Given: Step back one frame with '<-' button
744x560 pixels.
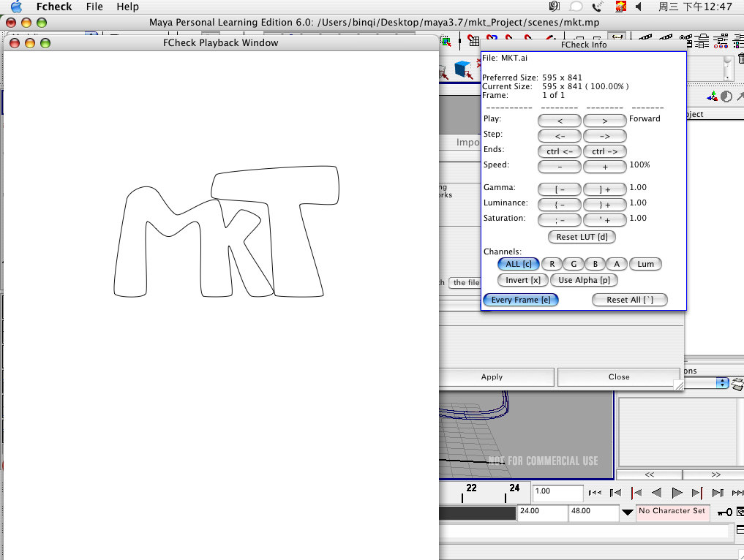Looking at the screenshot, I should [x=560, y=136].
